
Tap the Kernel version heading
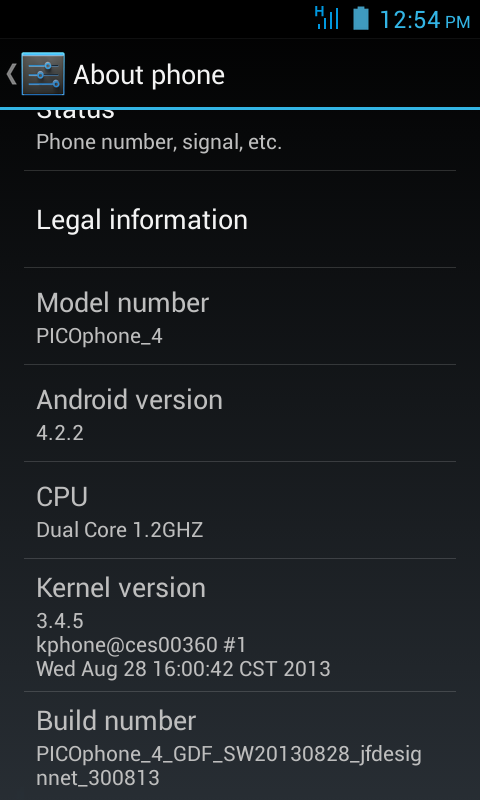click(x=121, y=588)
